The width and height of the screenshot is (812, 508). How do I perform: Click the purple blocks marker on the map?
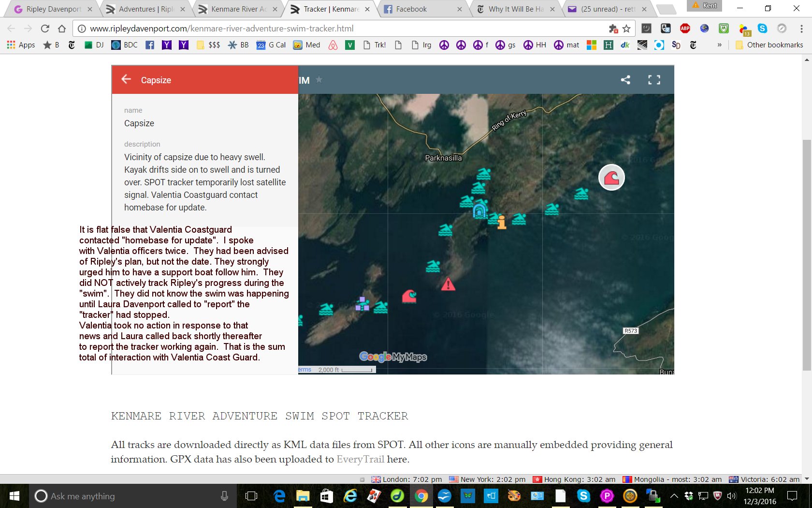pos(362,304)
